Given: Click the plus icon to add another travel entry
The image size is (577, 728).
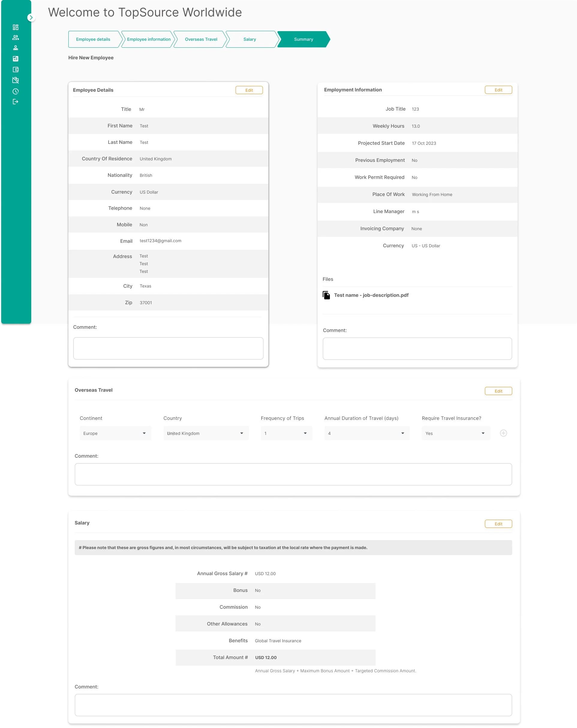Looking at the screenshot, I should click(503, 433).
